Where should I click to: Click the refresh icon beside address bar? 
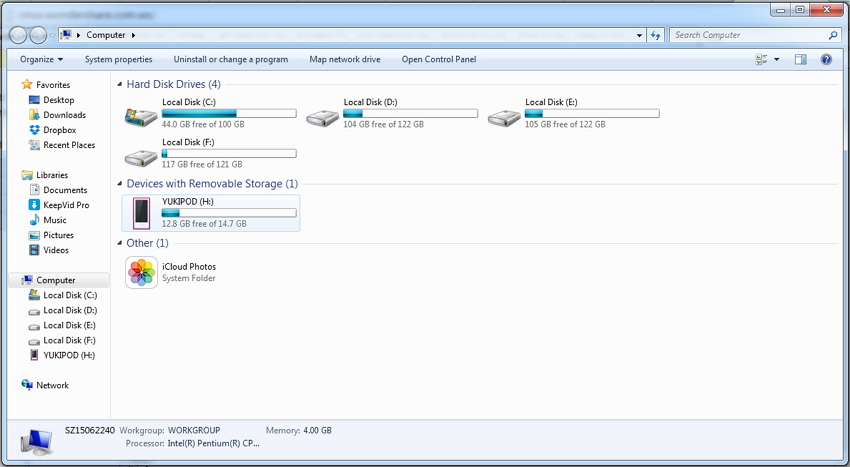[656, 35]
